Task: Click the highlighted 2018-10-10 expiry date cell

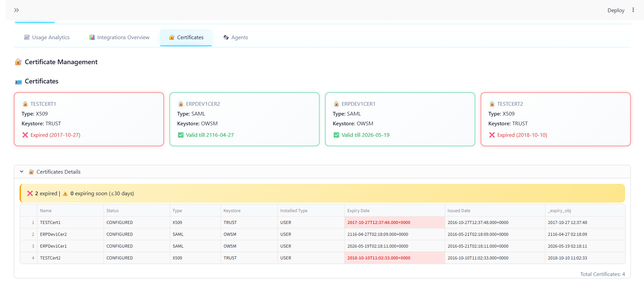Action: tap(379, 258)
